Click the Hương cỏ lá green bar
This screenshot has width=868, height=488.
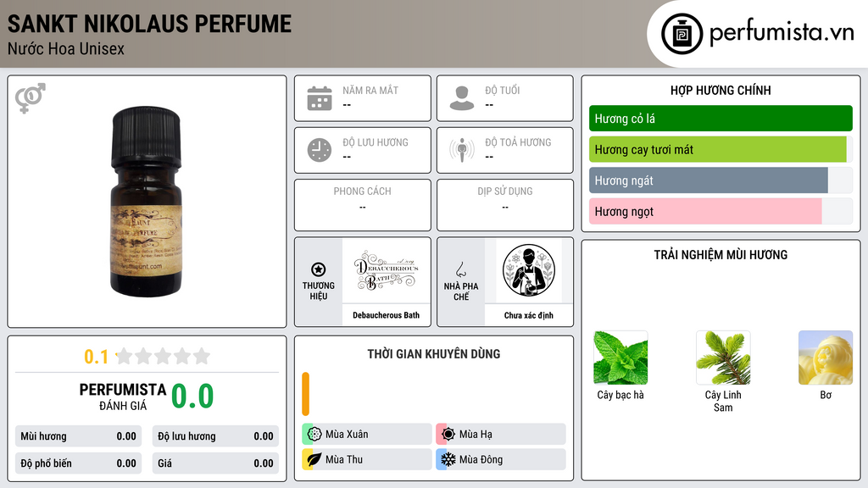point(721,119)
